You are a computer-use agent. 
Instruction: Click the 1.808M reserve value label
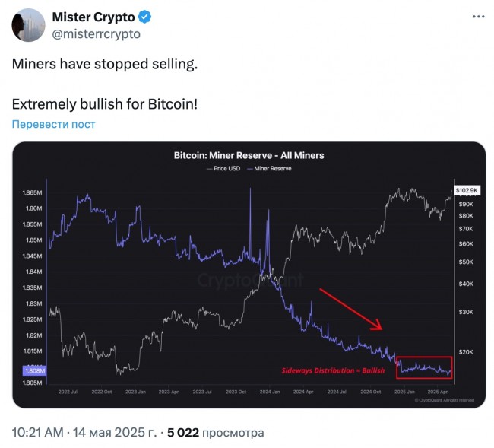click(x=35, y=370)
